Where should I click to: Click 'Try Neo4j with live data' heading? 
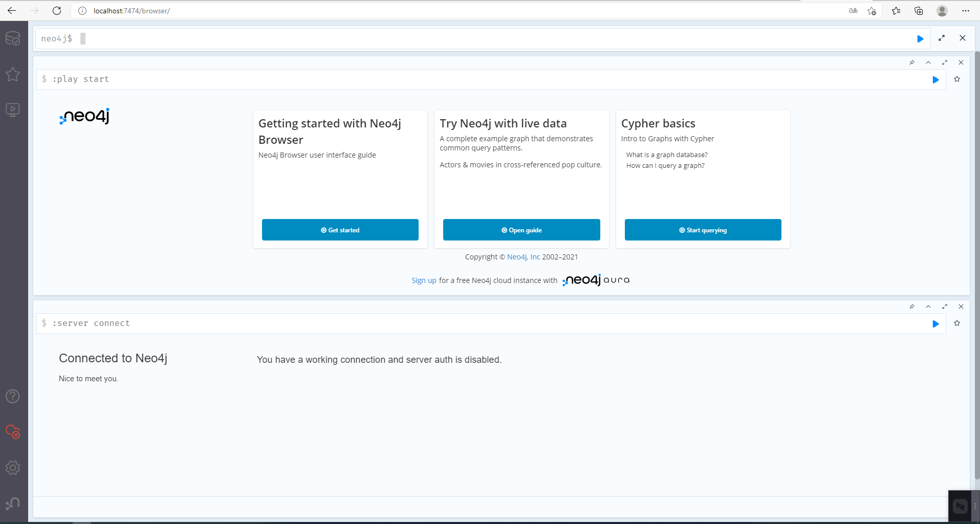[503, 123]
